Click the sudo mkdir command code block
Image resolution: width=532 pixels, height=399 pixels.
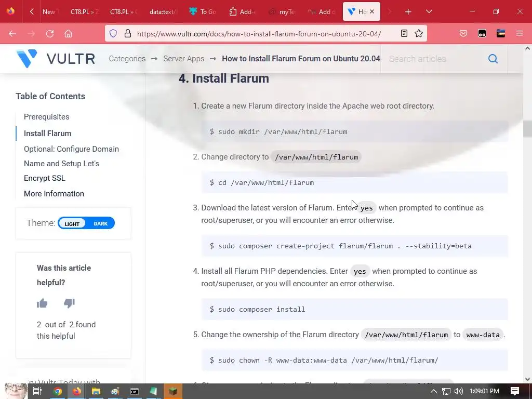354,131
